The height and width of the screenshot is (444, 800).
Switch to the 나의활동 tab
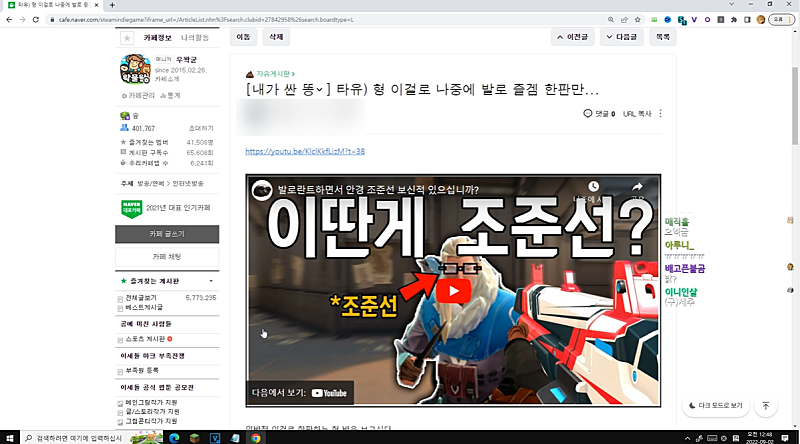tap(196, 37)
